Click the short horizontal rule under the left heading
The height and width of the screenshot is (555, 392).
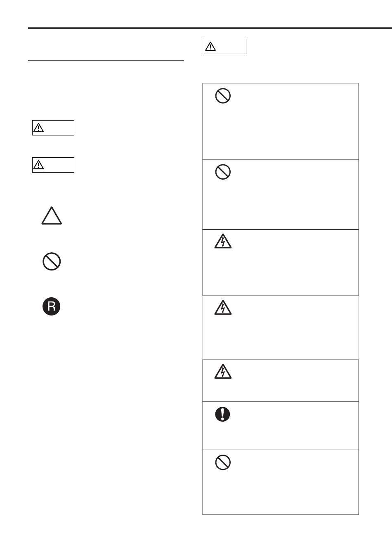click(x=106, y=61)
